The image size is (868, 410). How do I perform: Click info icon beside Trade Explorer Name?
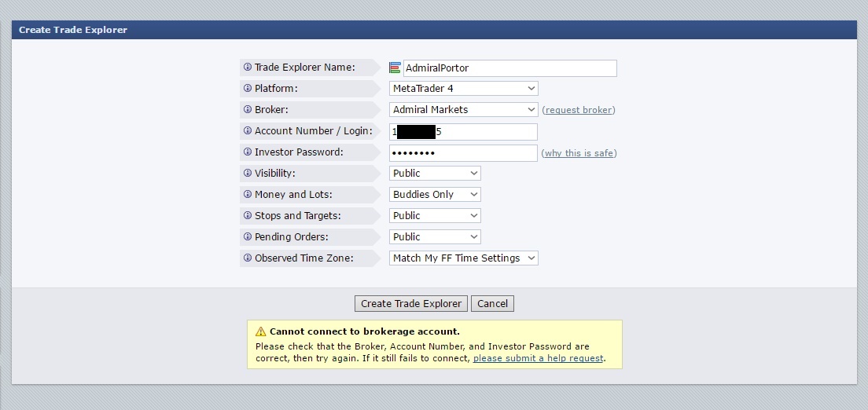click(x=248, y=68)
